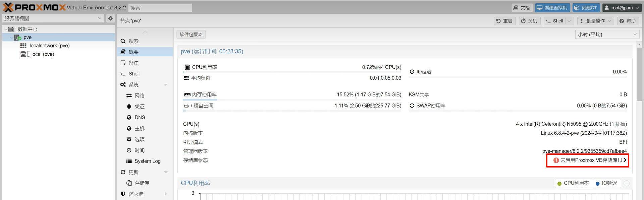This screenshot has width=644, height=200.
Task: Click the manager version pve-manager/8.2.2 text
Action: [585, 151]
